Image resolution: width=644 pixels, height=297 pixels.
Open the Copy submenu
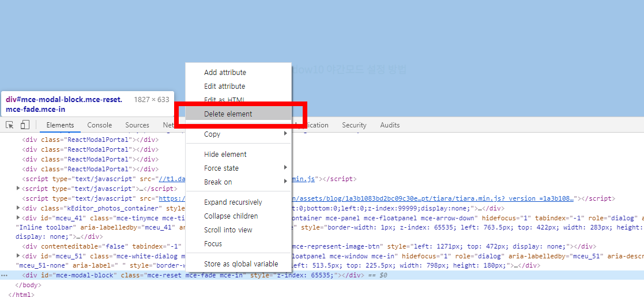tap(238, 134)
